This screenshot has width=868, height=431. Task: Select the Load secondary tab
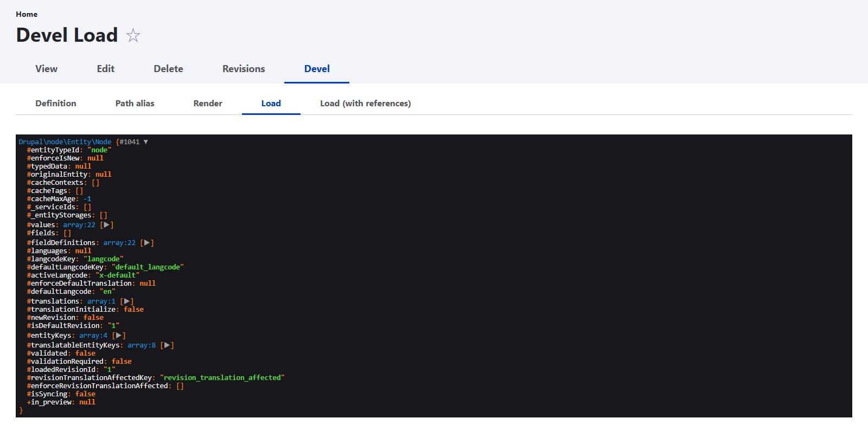pos(271,104)
